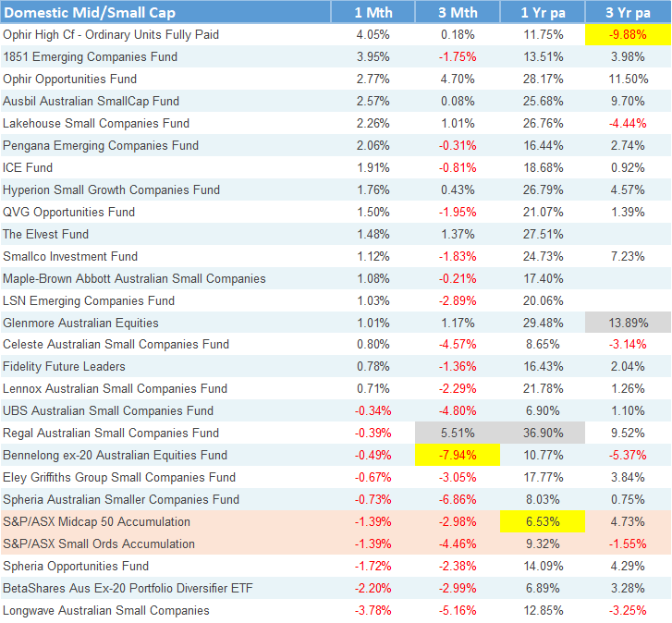
Task: Click the 21.78% value in Lennox row
Action: (x=543, y=388)
